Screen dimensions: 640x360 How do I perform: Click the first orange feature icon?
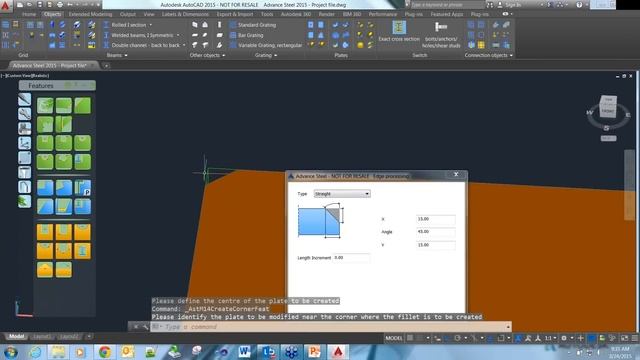(45, 232)
